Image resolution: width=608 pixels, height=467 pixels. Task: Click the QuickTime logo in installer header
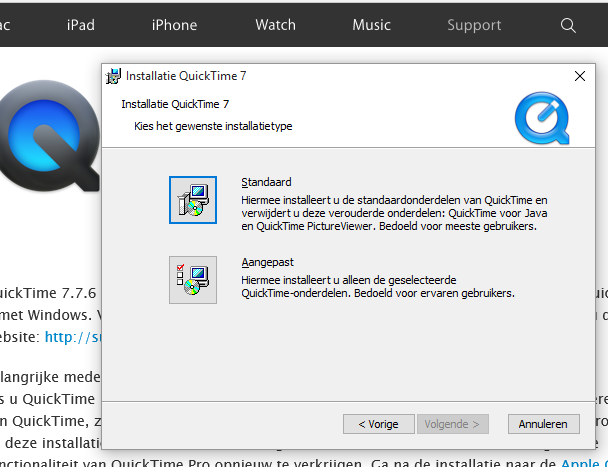(542, 118)
